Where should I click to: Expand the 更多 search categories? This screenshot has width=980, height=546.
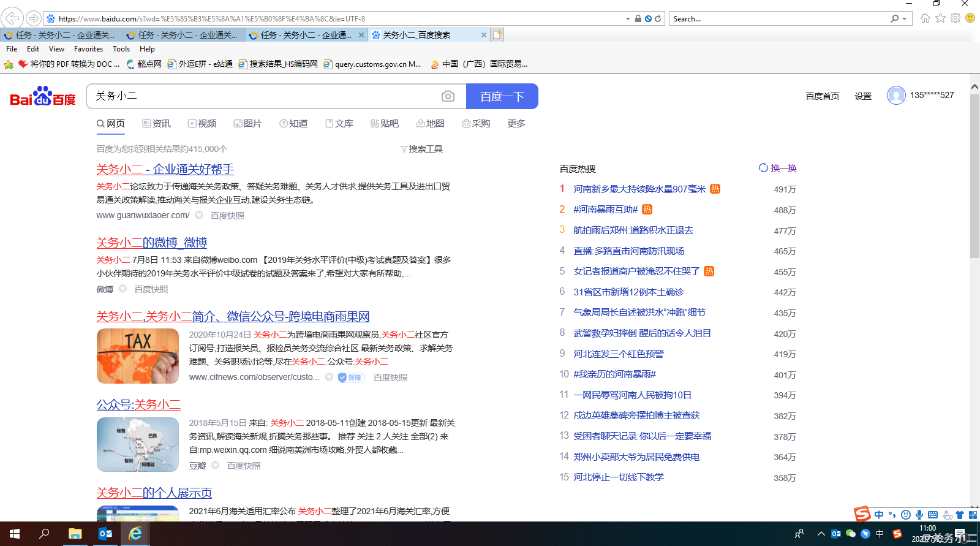[x=516, y=123]
